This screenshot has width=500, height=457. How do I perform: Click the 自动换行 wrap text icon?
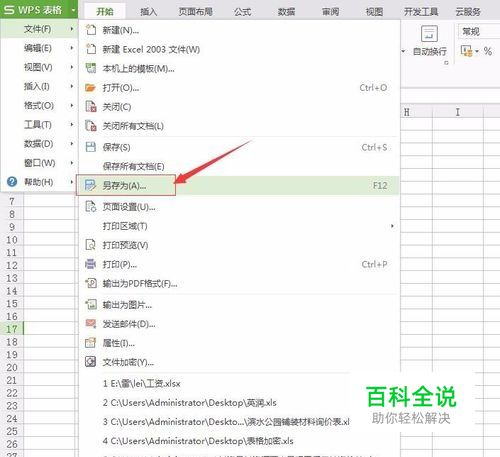click(429, 33)
